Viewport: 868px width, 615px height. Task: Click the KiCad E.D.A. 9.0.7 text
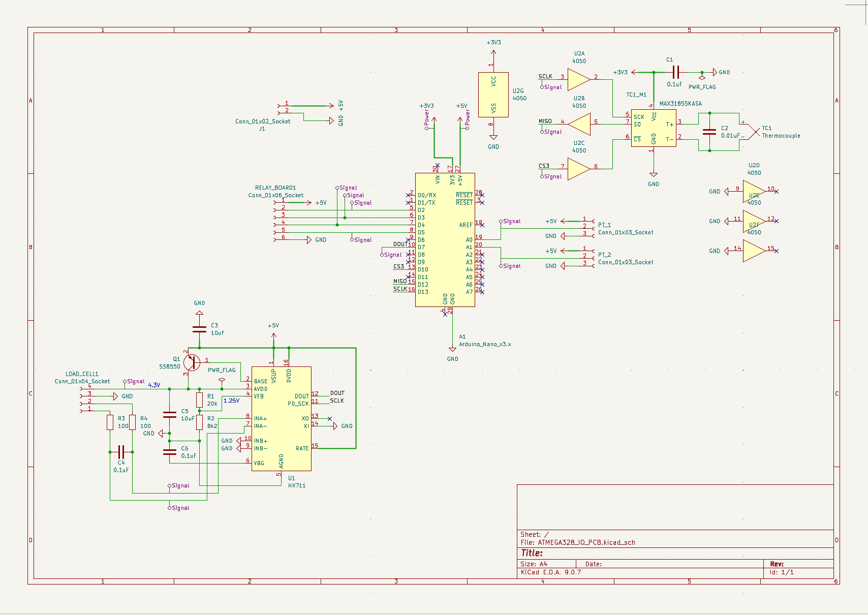[x=550, y=572]
